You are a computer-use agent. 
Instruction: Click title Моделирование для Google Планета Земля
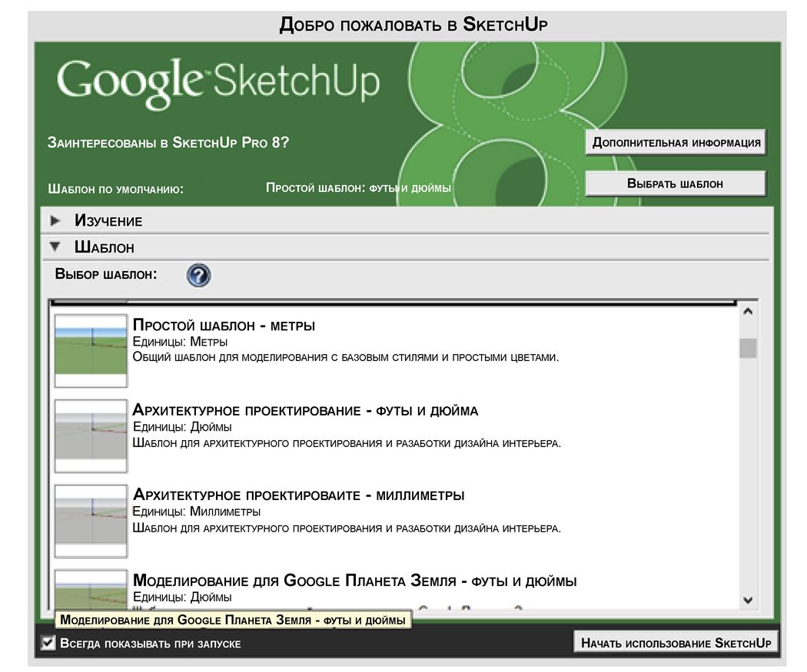pyautogui.click(x=354, y=581)
